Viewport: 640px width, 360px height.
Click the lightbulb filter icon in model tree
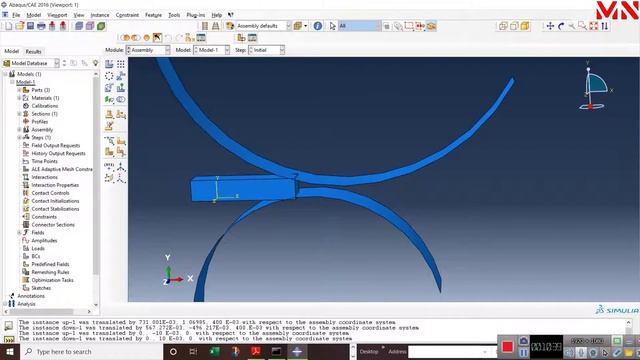pos(96,63)
